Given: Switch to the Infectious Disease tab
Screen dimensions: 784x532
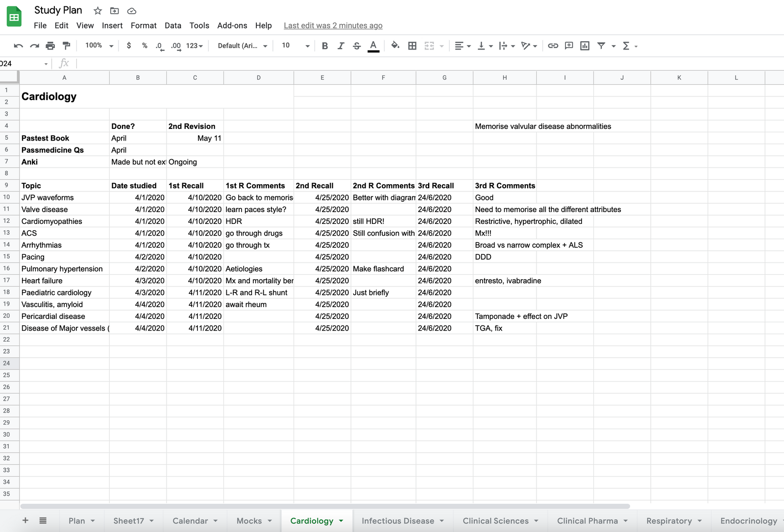Looking at the screenshot, I should [398, 521].
